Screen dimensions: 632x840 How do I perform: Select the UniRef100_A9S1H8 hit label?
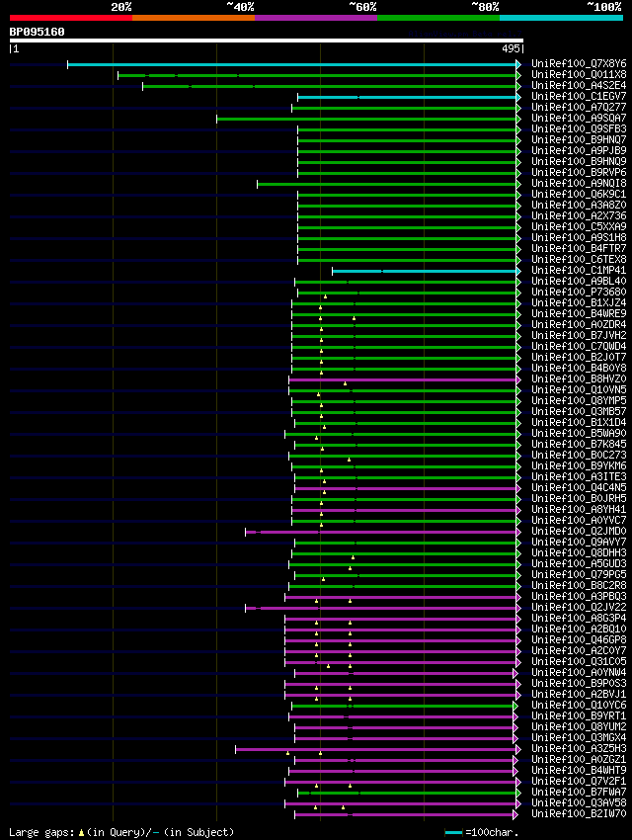pos(579,237)
